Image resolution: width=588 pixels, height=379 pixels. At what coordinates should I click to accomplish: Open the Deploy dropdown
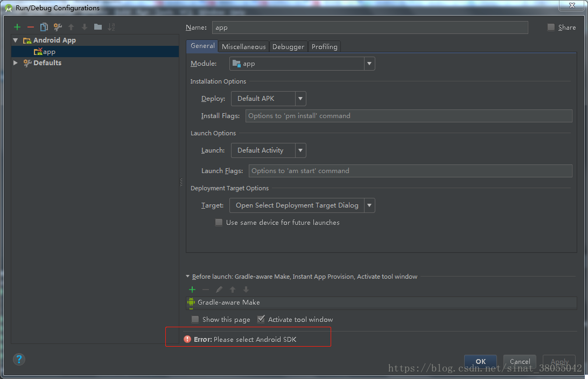tap(300, 98)
